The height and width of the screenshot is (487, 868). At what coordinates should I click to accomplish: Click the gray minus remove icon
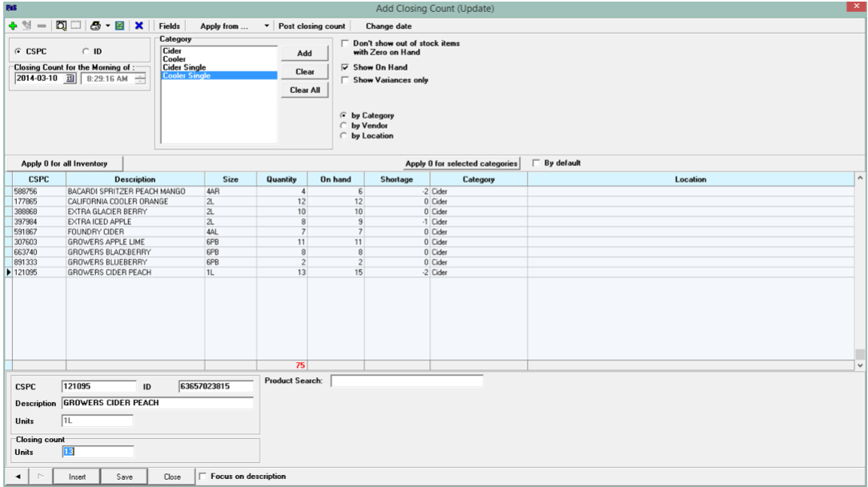tap(42, 26)
